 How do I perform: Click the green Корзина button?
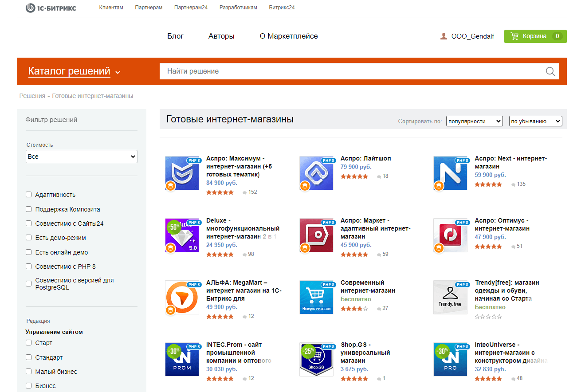(x=535, y=36)
